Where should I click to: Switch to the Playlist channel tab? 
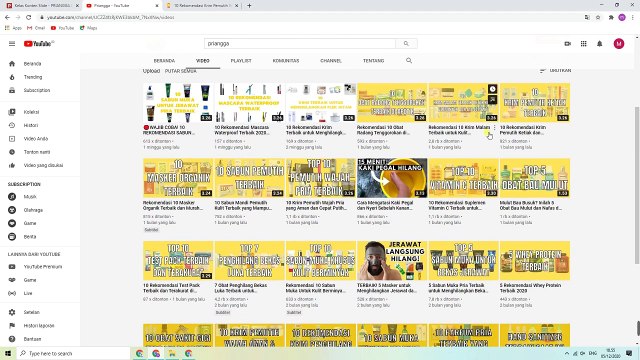241,60
